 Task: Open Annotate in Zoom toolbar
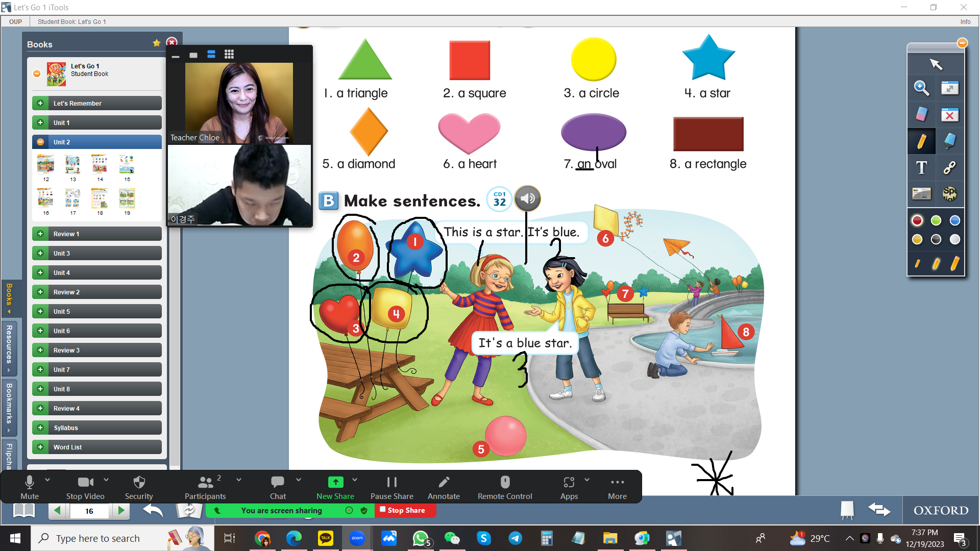coord(444,488)
